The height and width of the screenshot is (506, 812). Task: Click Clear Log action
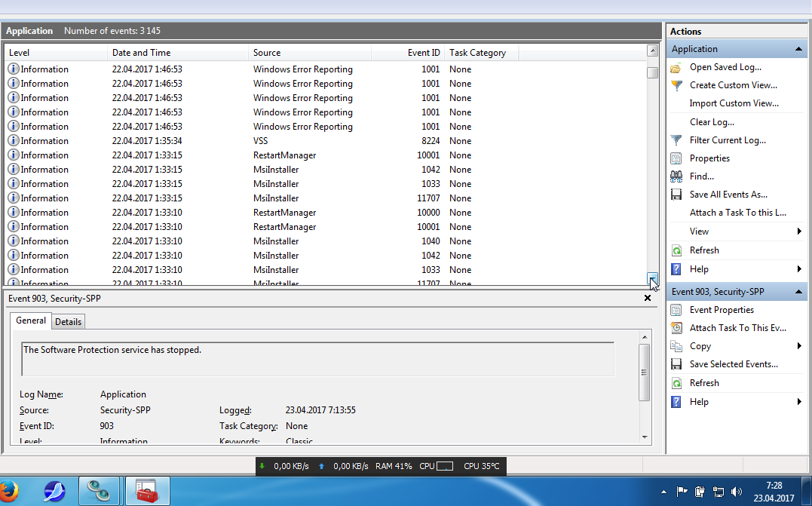[712, 122]
